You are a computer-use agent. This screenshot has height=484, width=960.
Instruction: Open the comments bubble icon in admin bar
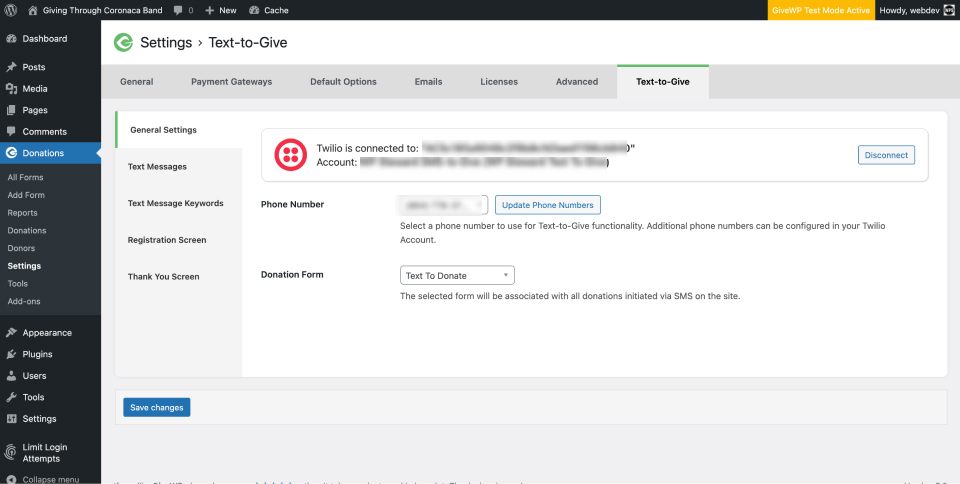pyautogui.click(x=178, y=10)
